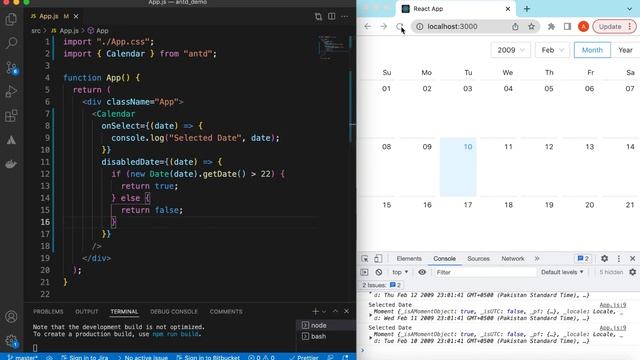Select the node terminal instance
The height and width of the screenshot is (360, 640).
click(x=325, y=325)
